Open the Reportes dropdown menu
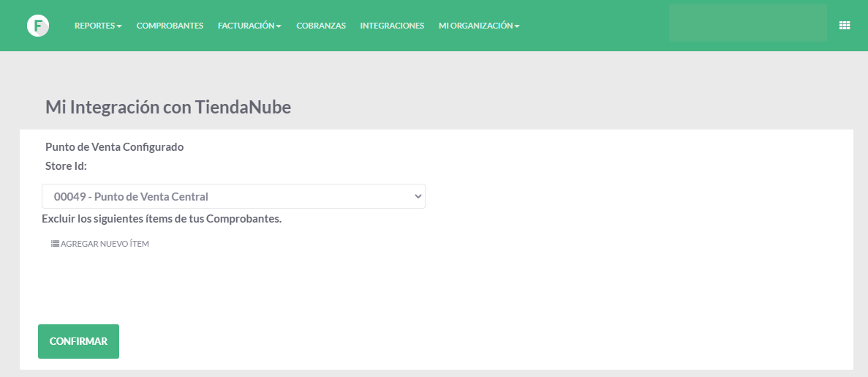The image size is (868, 377). tap(98, 26)
